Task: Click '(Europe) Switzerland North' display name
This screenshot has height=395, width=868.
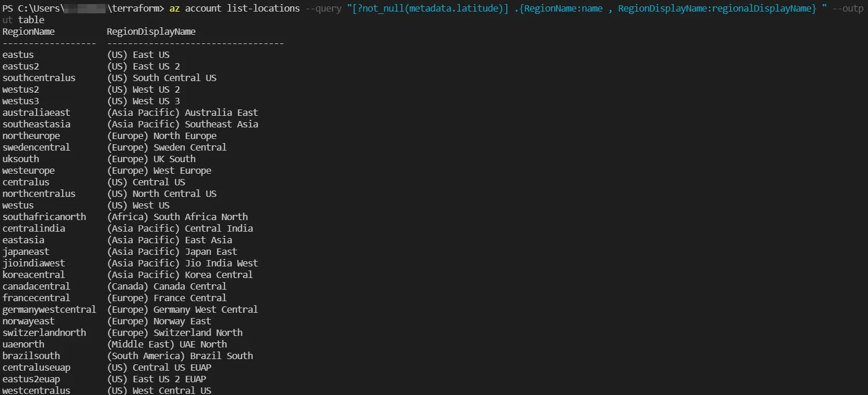Action: [x=175, y=333]
